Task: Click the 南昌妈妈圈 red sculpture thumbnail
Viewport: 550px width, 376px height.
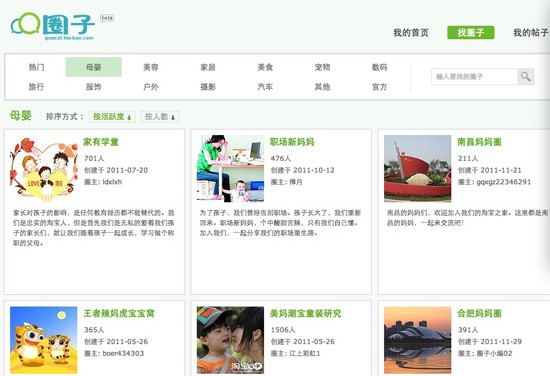Action: pyautogui.click(x=417, y=169)
